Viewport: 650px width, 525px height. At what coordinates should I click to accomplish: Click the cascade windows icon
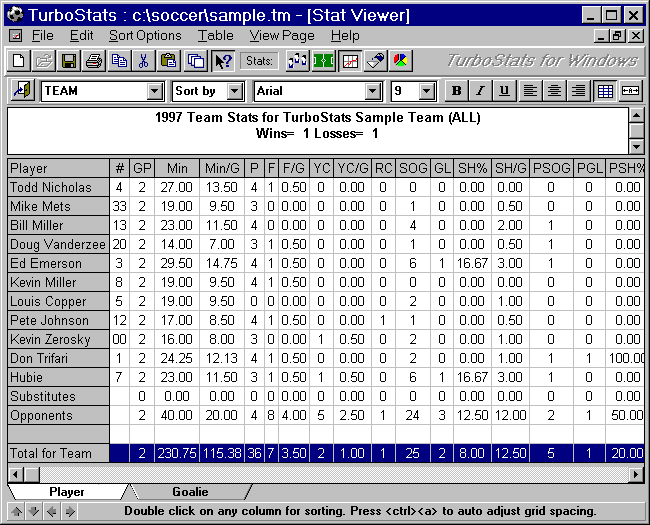pyautogui.click(x=196, y=61)
